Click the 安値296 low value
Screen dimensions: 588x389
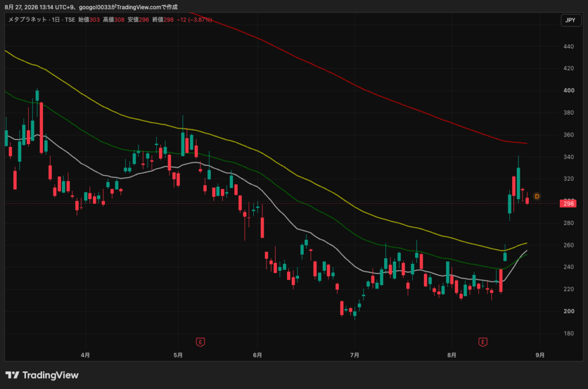[138, 20]
